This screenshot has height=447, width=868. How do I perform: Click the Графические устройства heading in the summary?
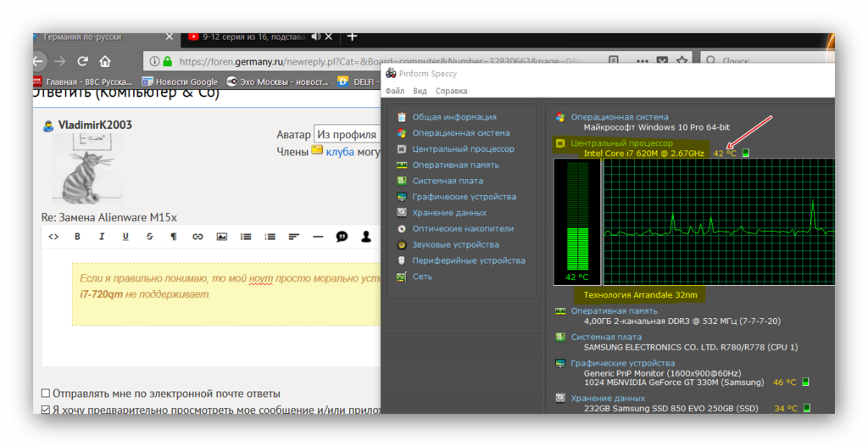click(x=623, y=363)
